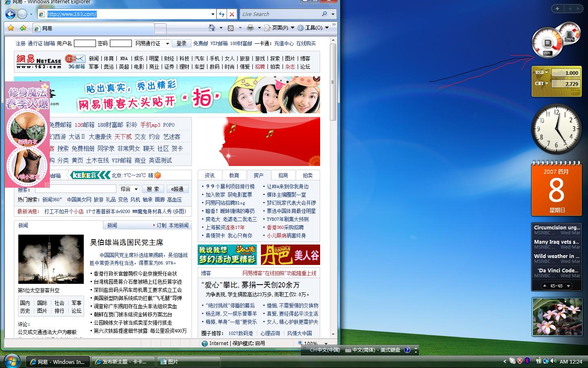
Task: Click the volume speaker tray icon
Action: click(x=553, y=361)
